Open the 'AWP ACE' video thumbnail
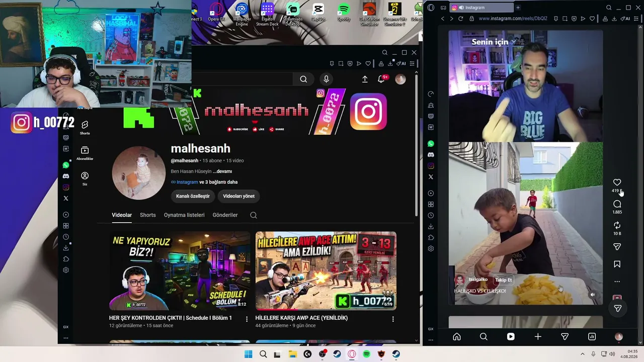Screen dimensions: 644x362 coord(326,270)
